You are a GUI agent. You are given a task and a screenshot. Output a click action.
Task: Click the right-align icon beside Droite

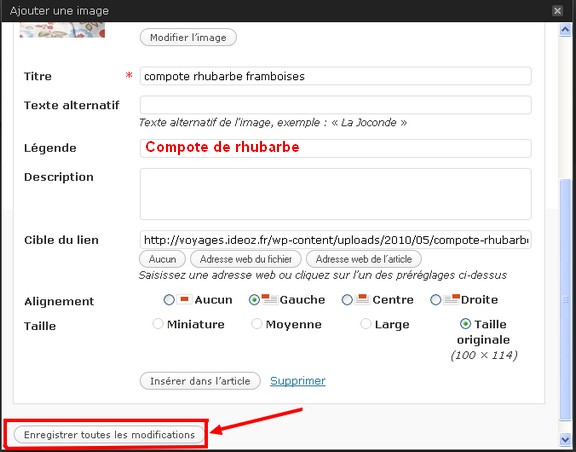coord(451,299)
